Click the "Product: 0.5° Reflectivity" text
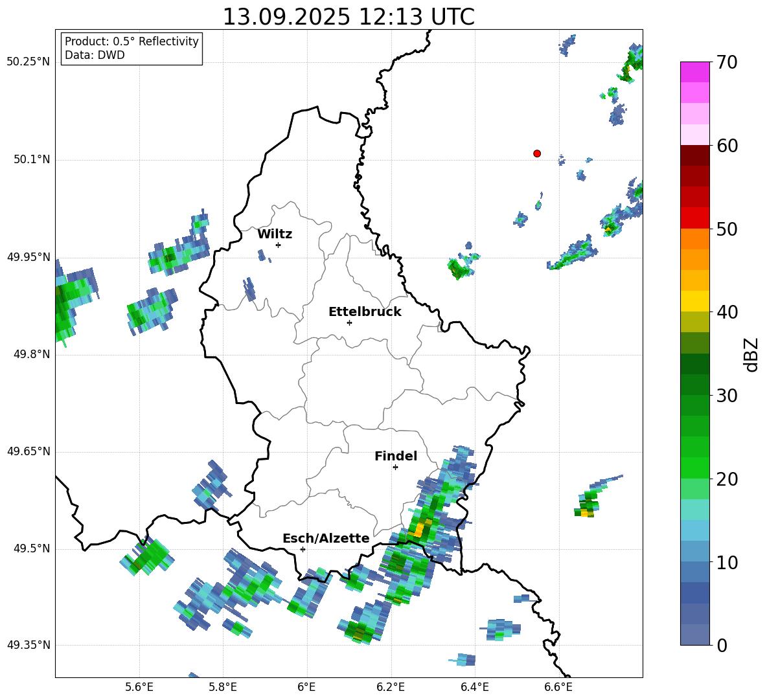 [x=132, y=41]
